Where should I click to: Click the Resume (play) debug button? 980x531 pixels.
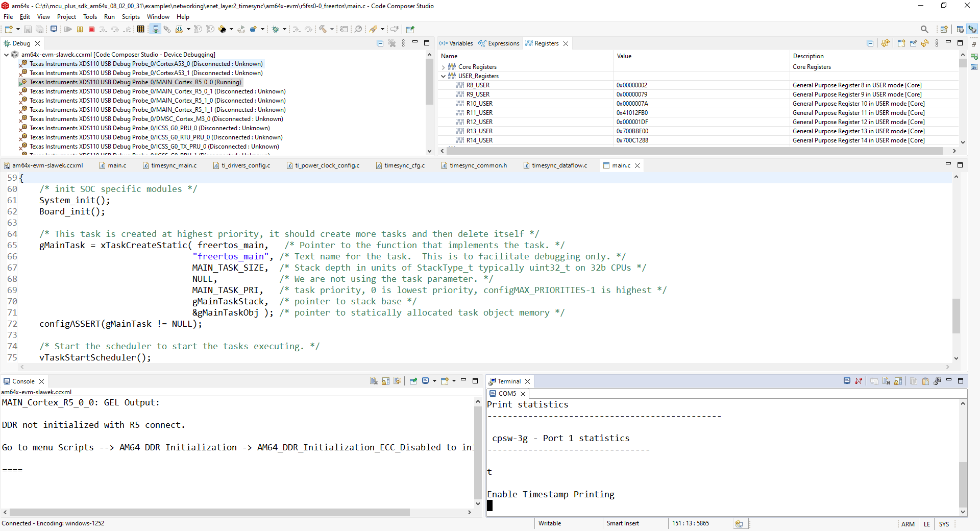(68, 29)
